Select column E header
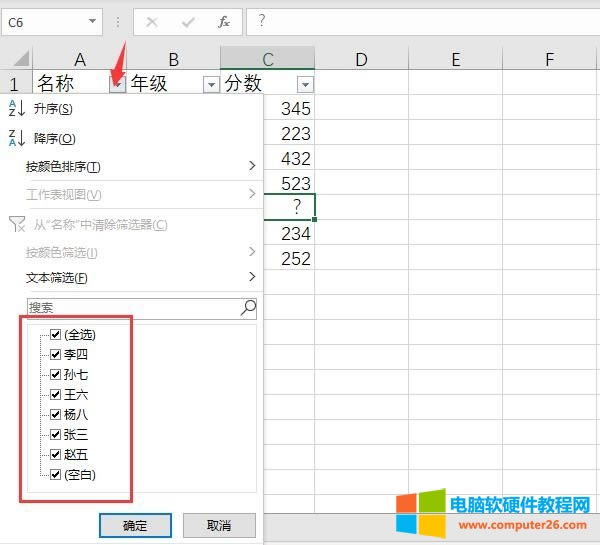Image resolution: width=600 pixels, height=545 pixels. (x=455, y=59)
